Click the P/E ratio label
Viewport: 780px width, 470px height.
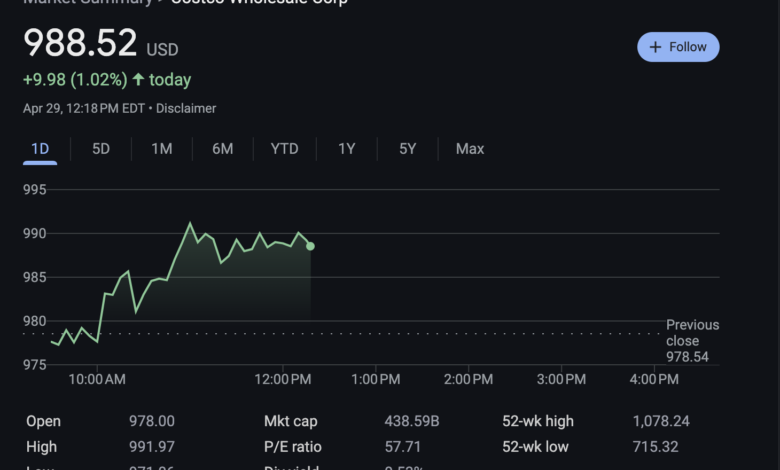click(x=292, y=447)
